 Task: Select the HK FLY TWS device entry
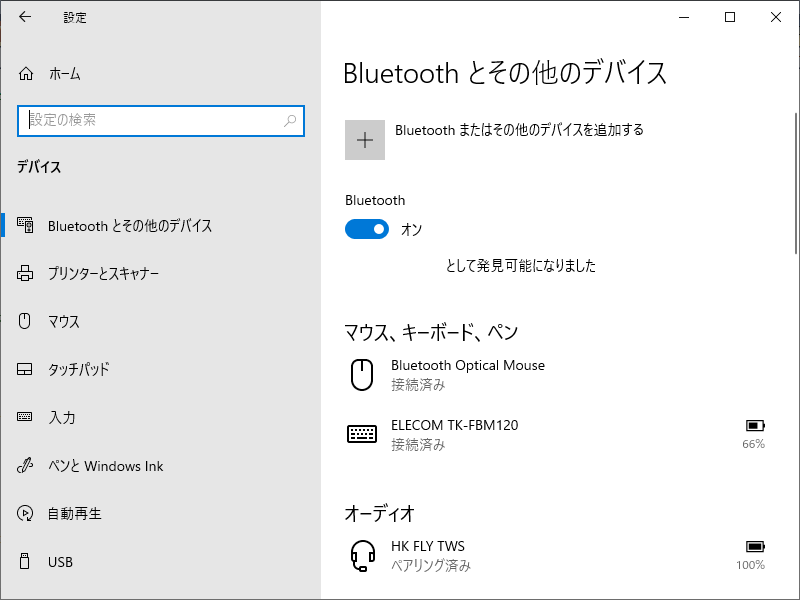pos(557,556)
